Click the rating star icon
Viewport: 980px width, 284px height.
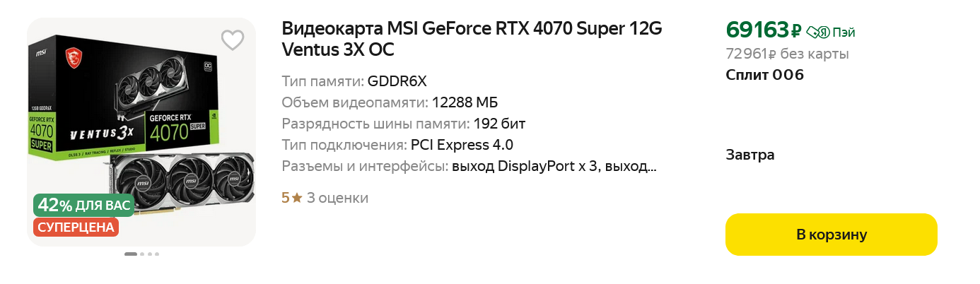(x=297, y=198)
